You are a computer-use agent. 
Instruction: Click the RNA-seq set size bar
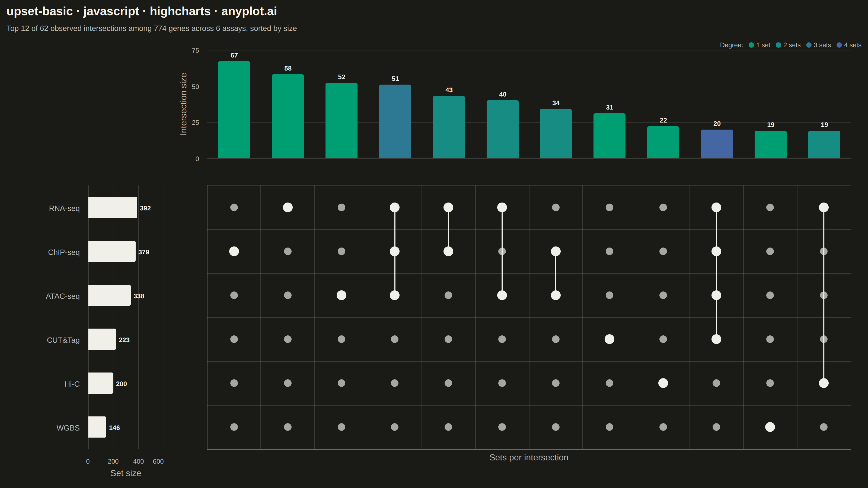pyautogui.click(x=113, y=207)
